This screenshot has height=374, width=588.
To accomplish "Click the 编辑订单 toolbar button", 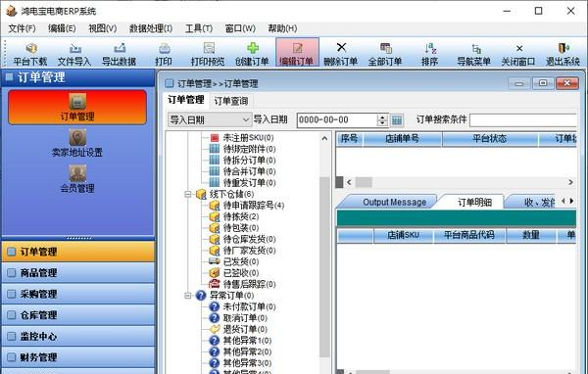I will point(297,53).
